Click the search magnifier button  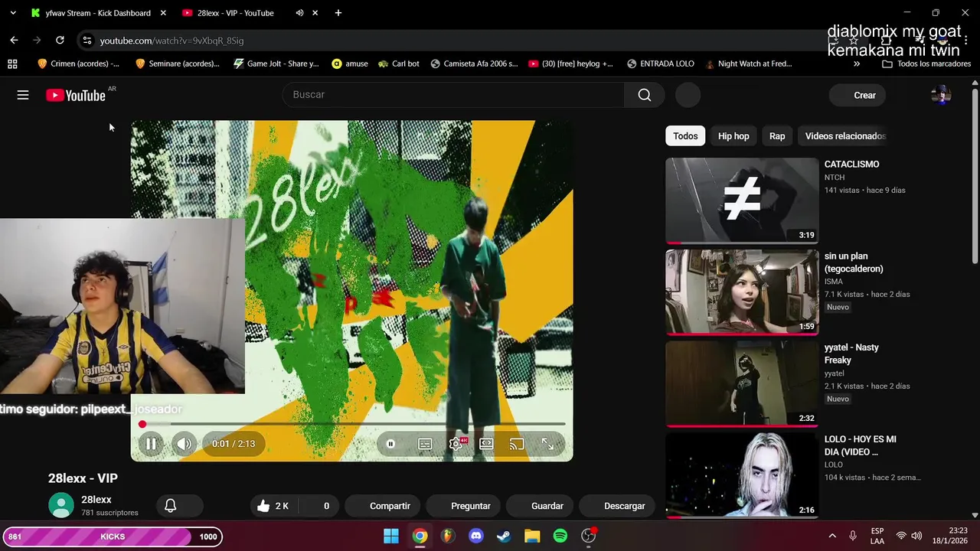(645, 95)
